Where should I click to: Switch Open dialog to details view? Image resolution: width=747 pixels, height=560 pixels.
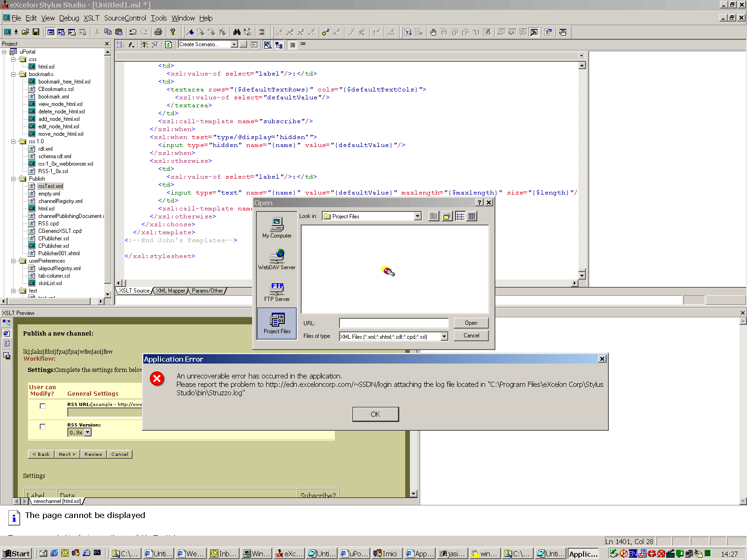[x=472, y=216]
